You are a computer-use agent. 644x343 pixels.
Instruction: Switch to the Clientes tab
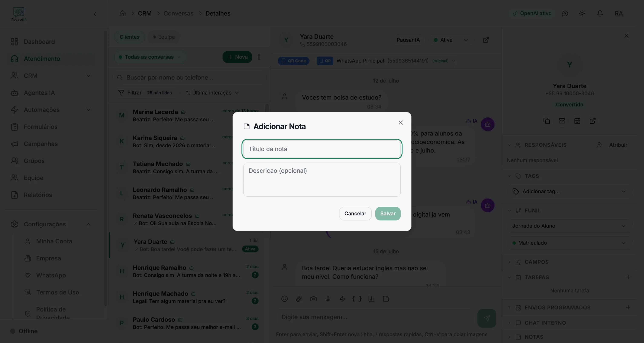tap(129, 37)
